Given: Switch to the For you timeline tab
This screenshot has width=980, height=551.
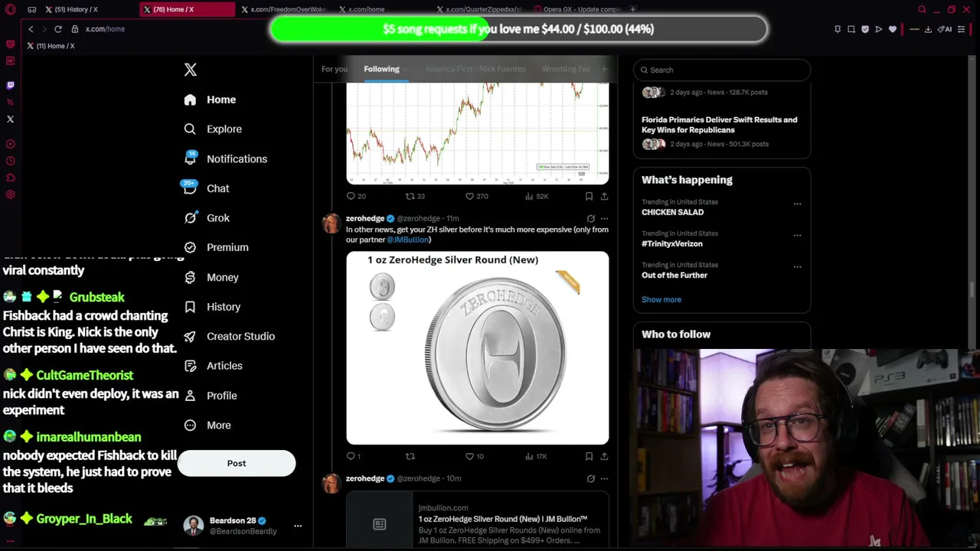Looking at the screenshot, I should (334, 69).
